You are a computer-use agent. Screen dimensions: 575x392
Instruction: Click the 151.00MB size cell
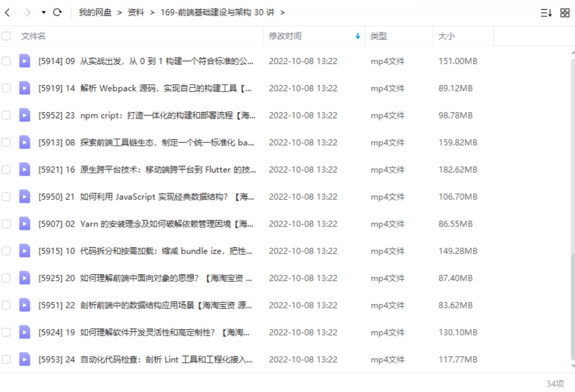[x=458, y=61]
